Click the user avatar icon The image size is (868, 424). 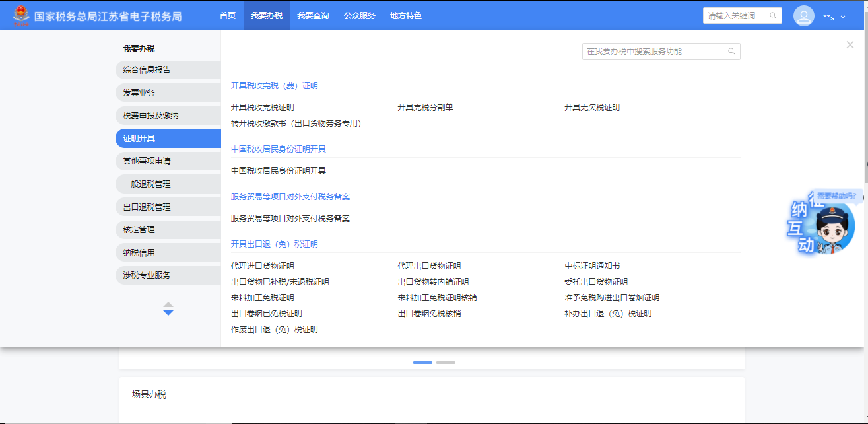point(803,16)
